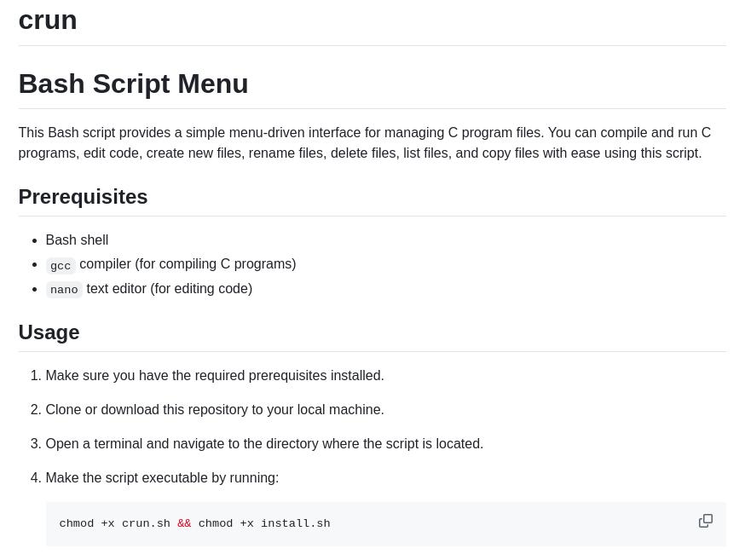
Task: Click the red '&&' operator in code
Action: click(x=184, y=524)
